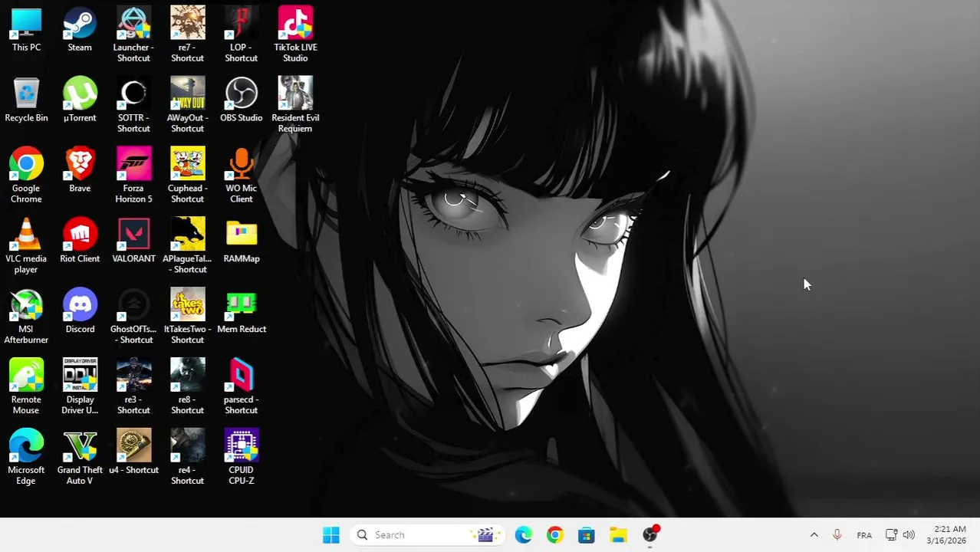Select the parsecd shortcut icon
This screenshot has width=980, height=552.
click(241, 387)
